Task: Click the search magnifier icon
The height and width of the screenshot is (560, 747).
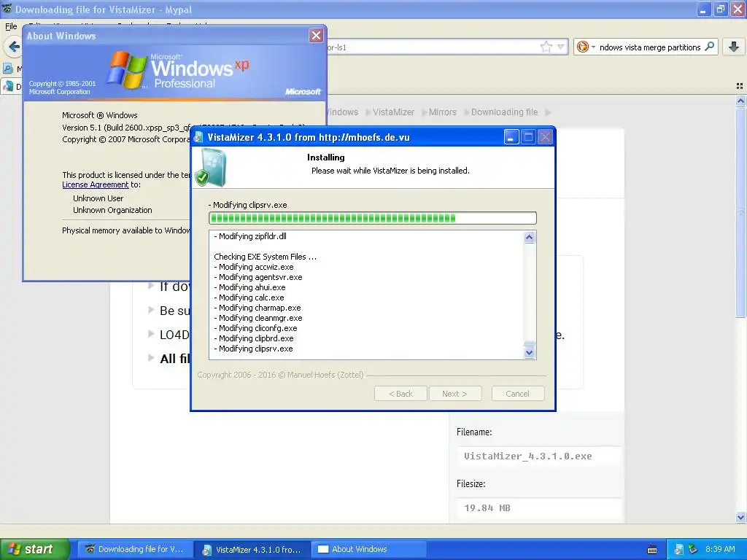Action: pos(709,47)
